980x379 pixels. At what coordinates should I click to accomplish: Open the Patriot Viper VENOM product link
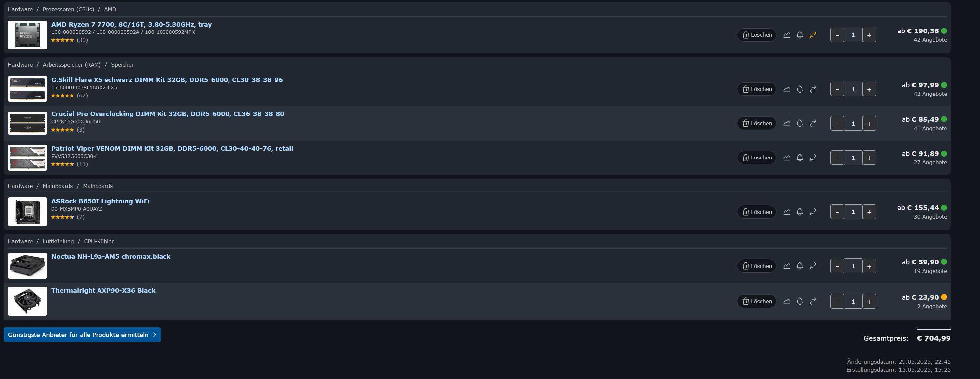click(172, 149)
